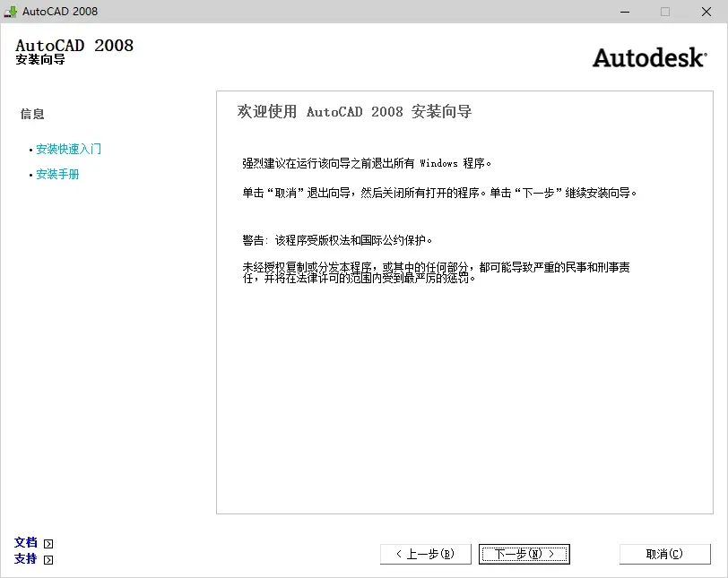Open the 安装快速入门 link
Image resolution: width=728 pixels, height=578 pixels.
tap(68, 149)
